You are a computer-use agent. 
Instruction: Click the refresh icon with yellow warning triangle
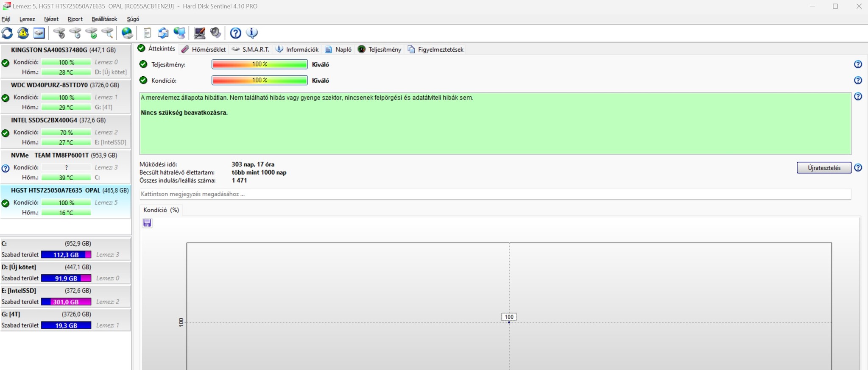pos(23,33)
